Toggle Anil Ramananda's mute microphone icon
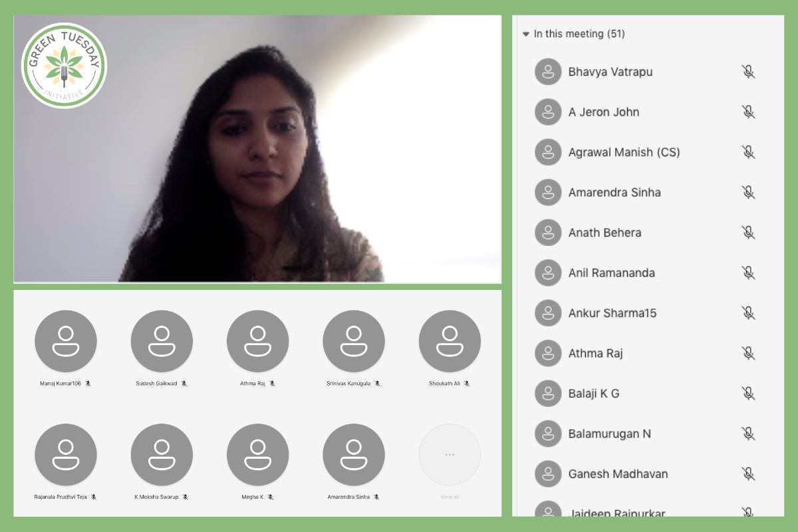The height and width of the screenshot is (532, 798). [x=748, y=273]
